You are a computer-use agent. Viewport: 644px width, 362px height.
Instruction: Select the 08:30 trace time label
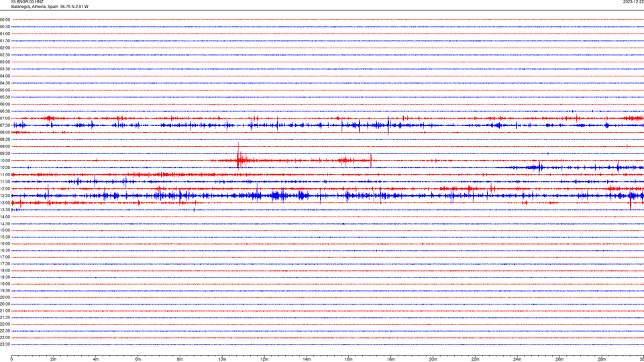coord(5,139)
